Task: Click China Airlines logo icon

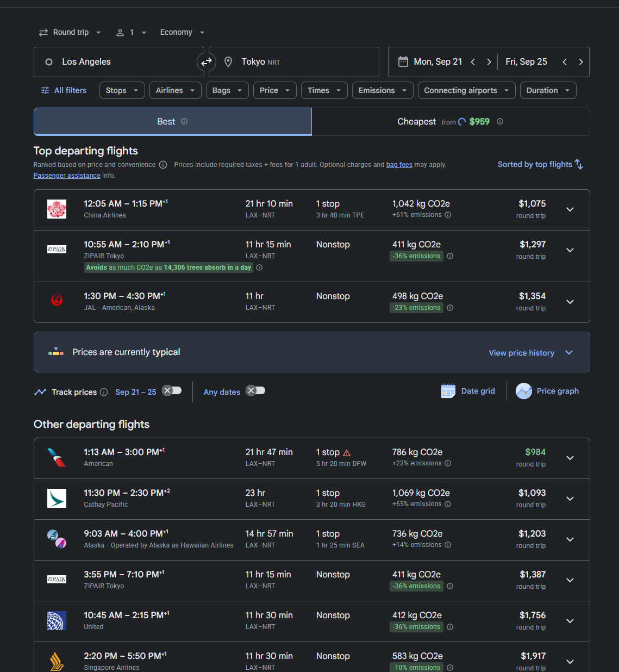Action: coord(57,209)
